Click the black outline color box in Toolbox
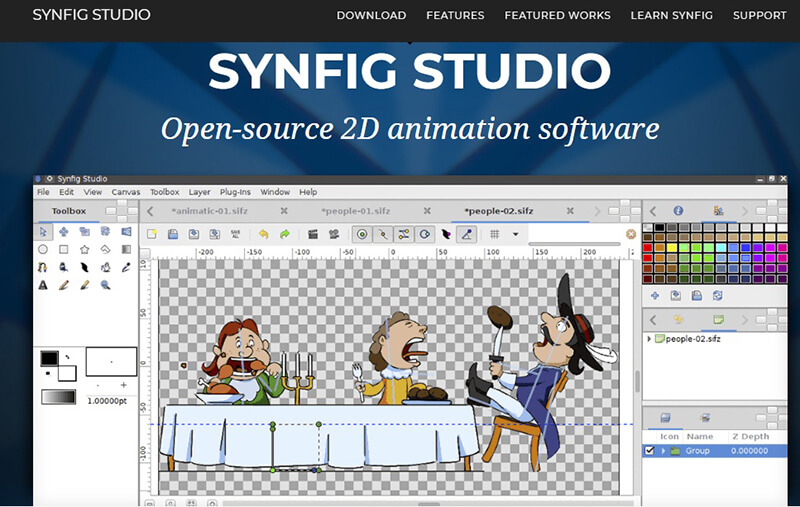This screenshot has width=800, height=507. [49, 359]
